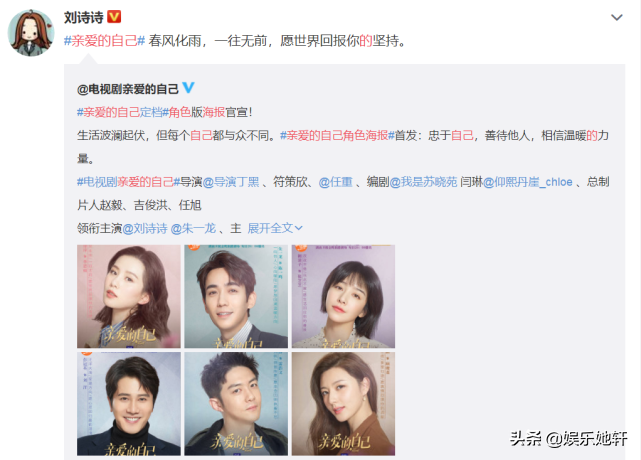Click the blue V badge beside 电视剧亲爱的自己

pyautogui.click(x=188, y=88)
